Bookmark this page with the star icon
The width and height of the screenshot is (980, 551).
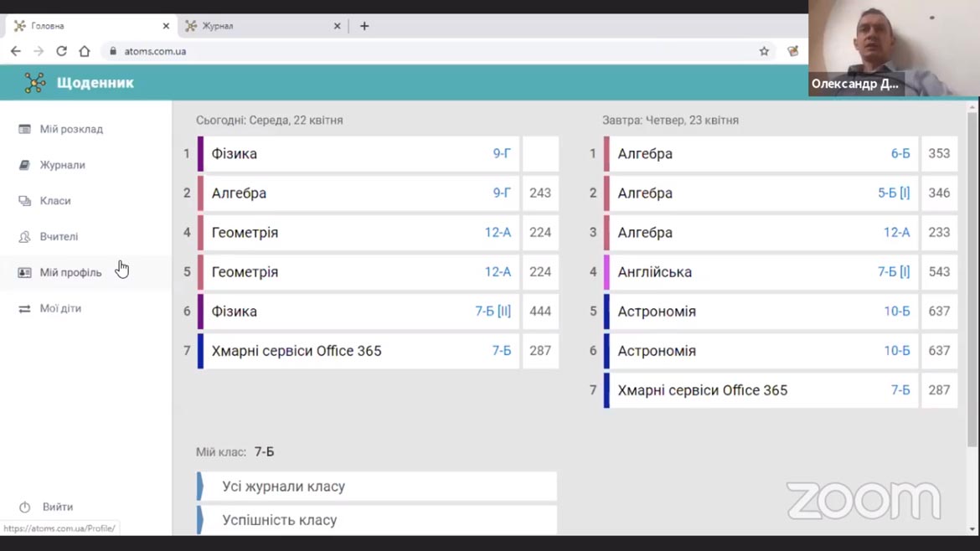[x=764, y=51]
